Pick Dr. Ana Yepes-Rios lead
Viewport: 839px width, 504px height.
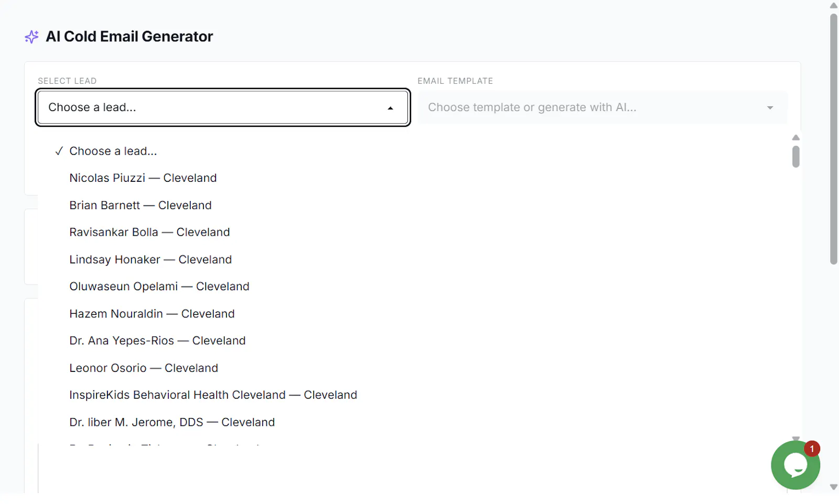coord(157,341)
